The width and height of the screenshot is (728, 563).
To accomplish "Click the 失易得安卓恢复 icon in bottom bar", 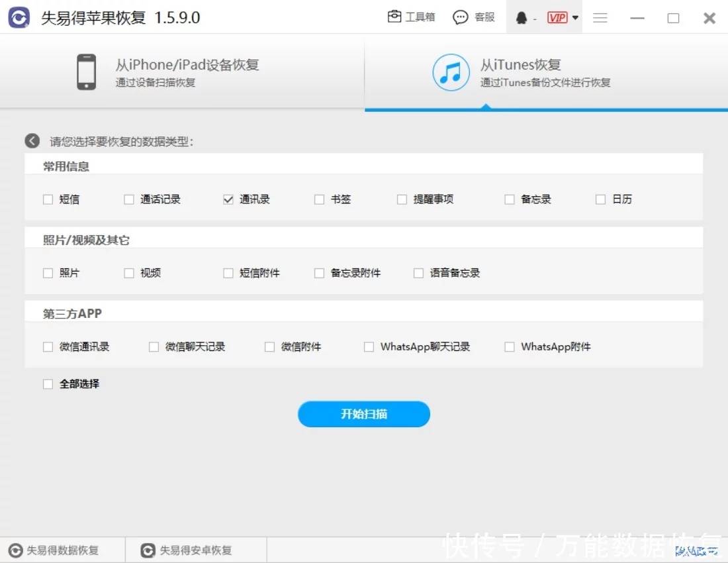I will pyautogui.click(x=147, y=550).
